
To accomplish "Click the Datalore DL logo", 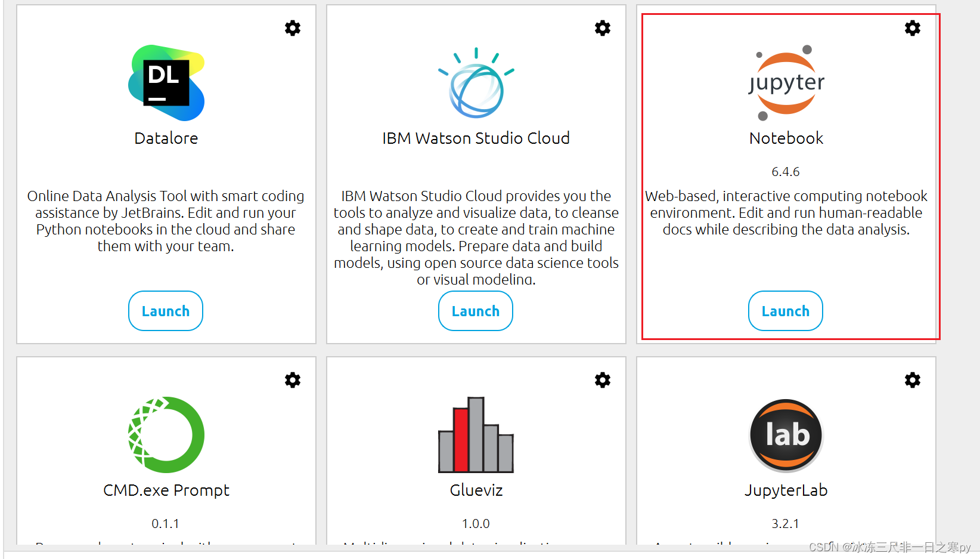I will (166, 83).
